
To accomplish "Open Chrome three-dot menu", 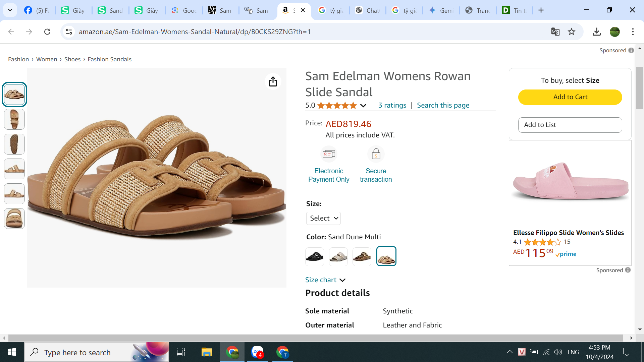I will [x=633, y=32].
